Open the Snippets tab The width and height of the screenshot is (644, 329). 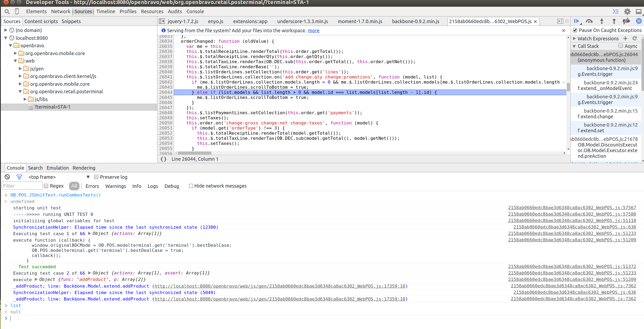pyautogui.click(x=71, y=21)
